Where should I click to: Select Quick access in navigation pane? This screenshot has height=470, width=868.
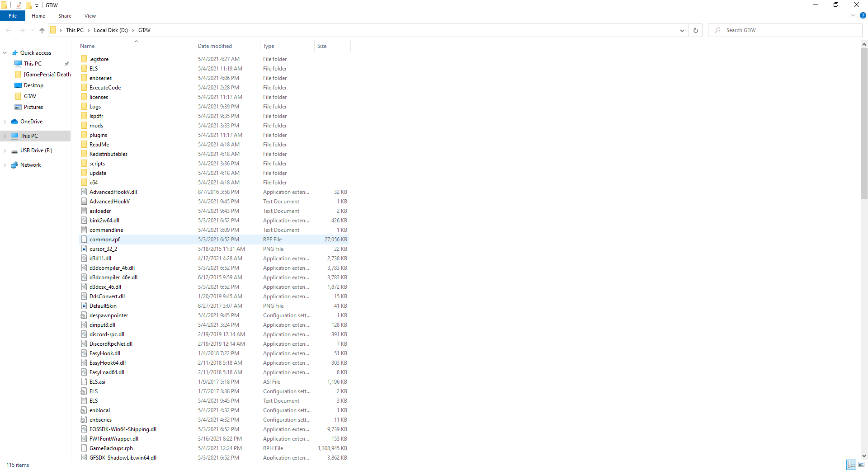[36, 53]
